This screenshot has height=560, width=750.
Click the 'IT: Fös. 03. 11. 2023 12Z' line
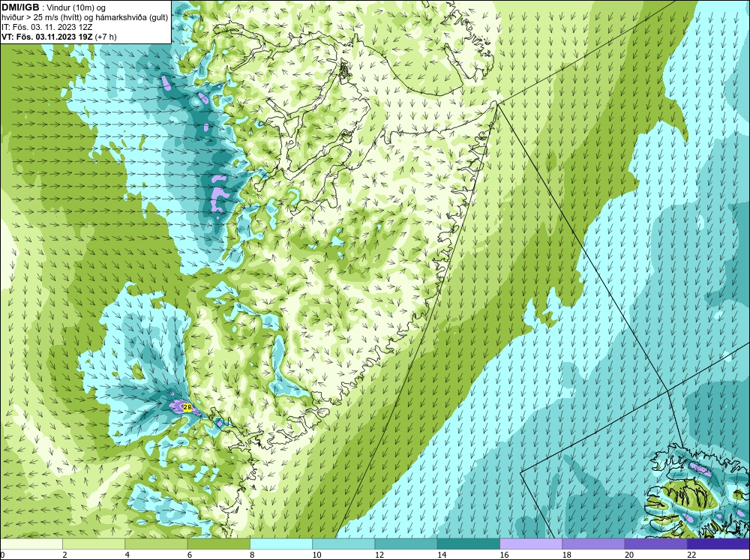pyautogui.click(x=46, y=27)
